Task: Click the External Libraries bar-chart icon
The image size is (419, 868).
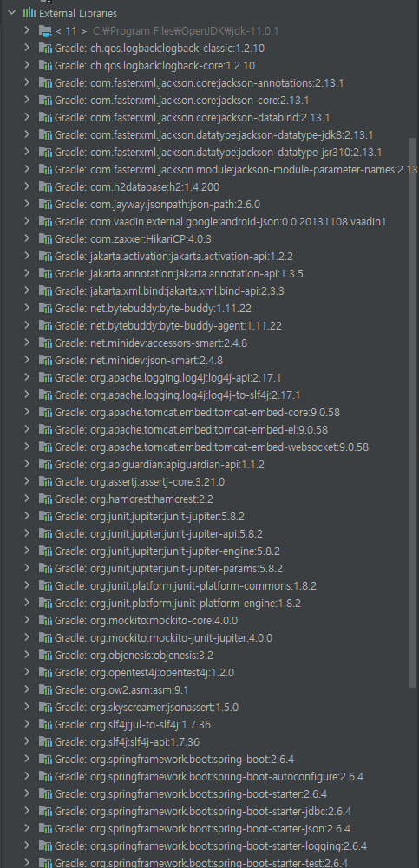Action: click(29, 13)
